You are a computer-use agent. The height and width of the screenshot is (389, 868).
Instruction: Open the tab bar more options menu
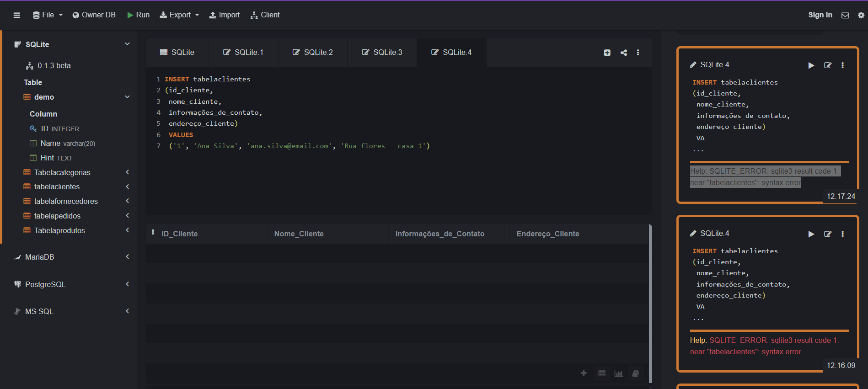point(638,53)
